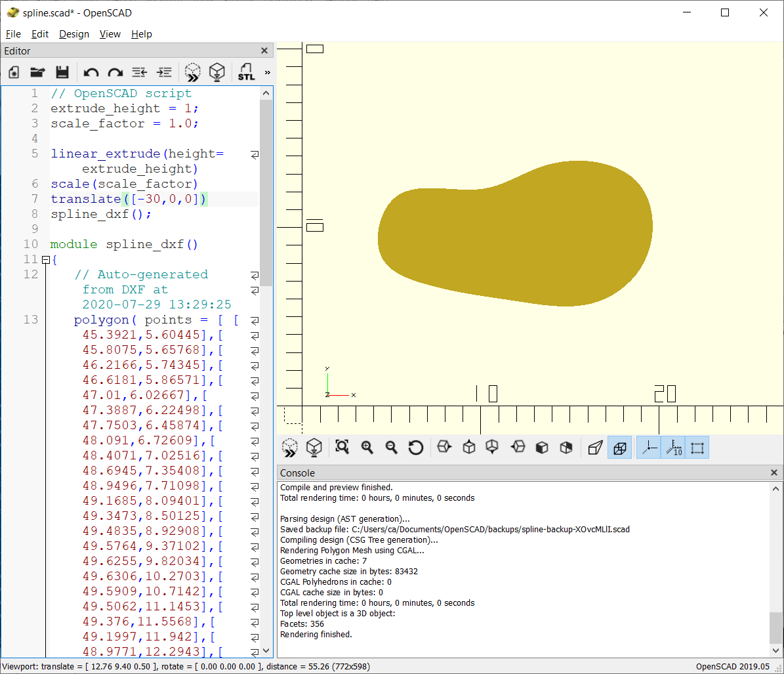The height and width of the screenshot is (674, 784).
Task: Click the Render icon in the editor toolbar
Action: [217, 72]
